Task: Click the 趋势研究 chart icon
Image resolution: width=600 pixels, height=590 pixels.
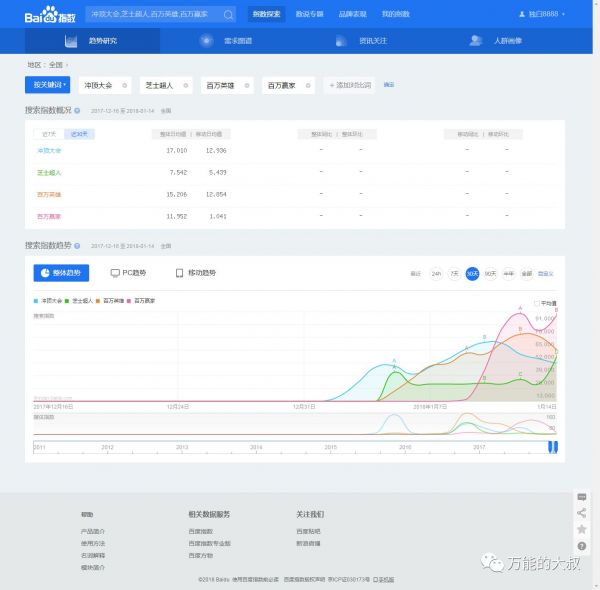Action: point(71,41)
